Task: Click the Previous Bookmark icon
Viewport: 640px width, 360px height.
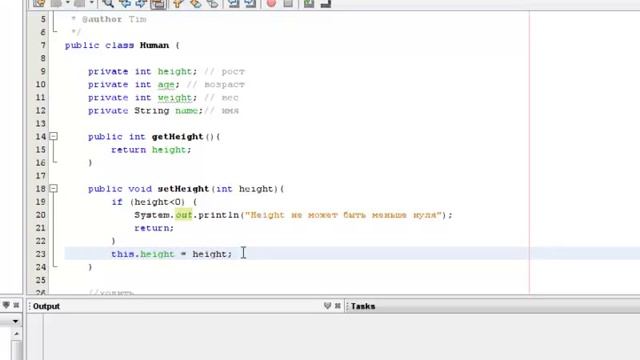Action: click(x=178, y=4)
